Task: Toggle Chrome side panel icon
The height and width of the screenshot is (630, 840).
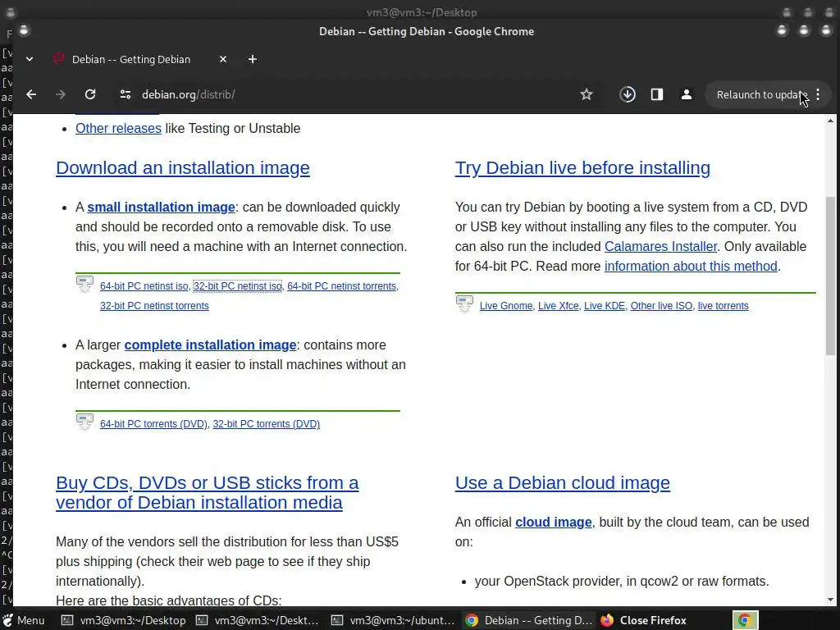Action: [x=657, y=95]
